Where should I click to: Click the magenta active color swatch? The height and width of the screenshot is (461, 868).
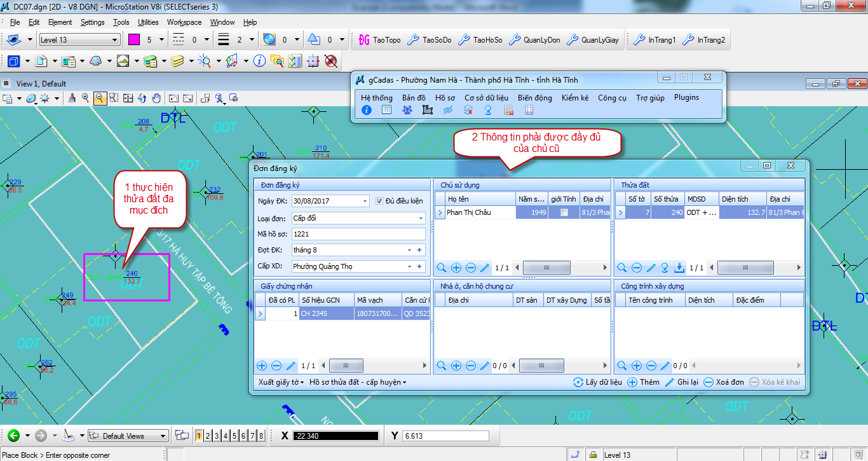click(x=134, y=40)
